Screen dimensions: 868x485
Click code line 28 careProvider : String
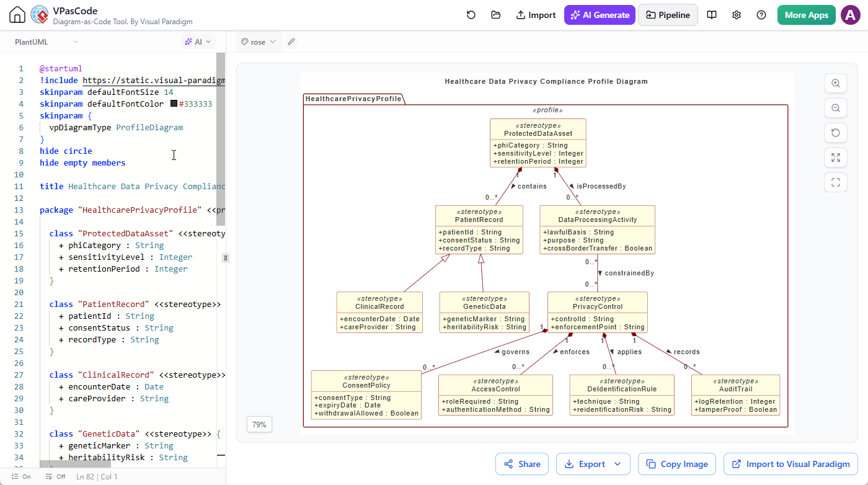tap(113, 399)
